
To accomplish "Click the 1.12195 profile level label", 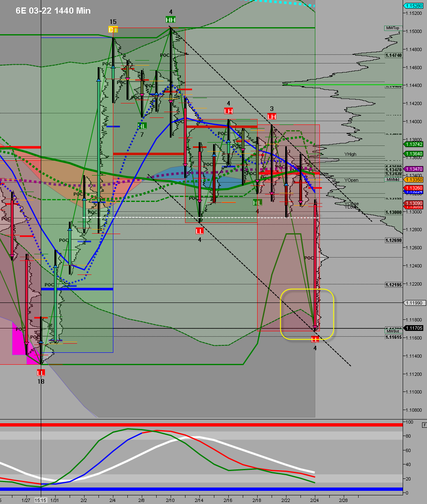I will [393, 285].
